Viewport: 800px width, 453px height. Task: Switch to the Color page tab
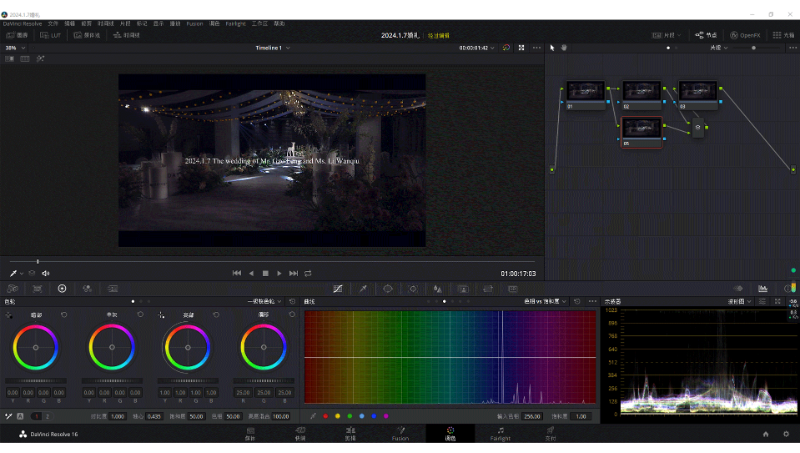click(x=451, y=434)
